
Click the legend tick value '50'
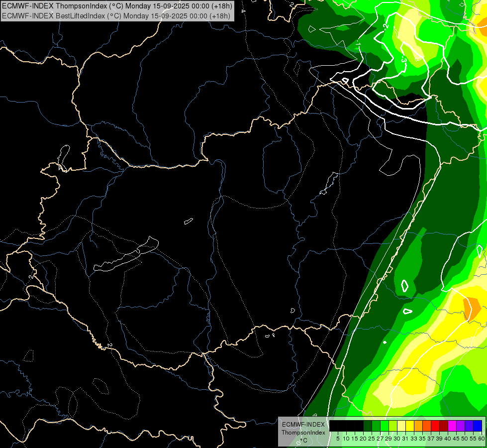tap(465, 439)
